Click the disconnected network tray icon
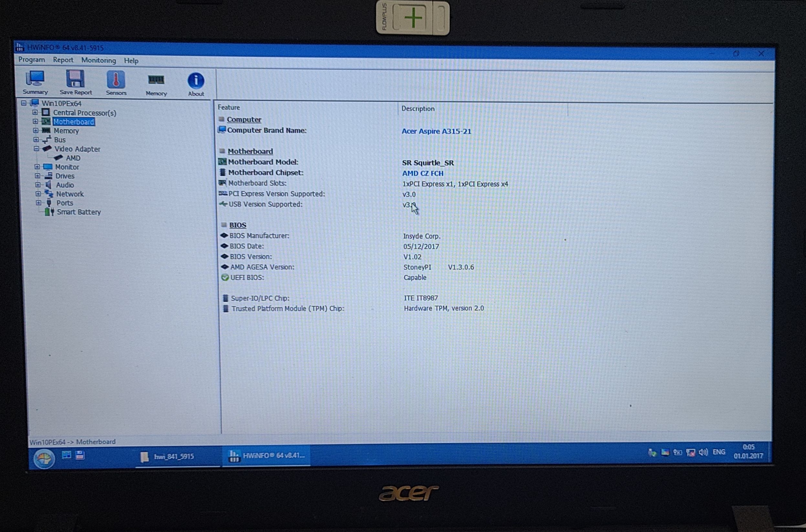This screenshot has height=532, width=806. (x=690, y=452)
